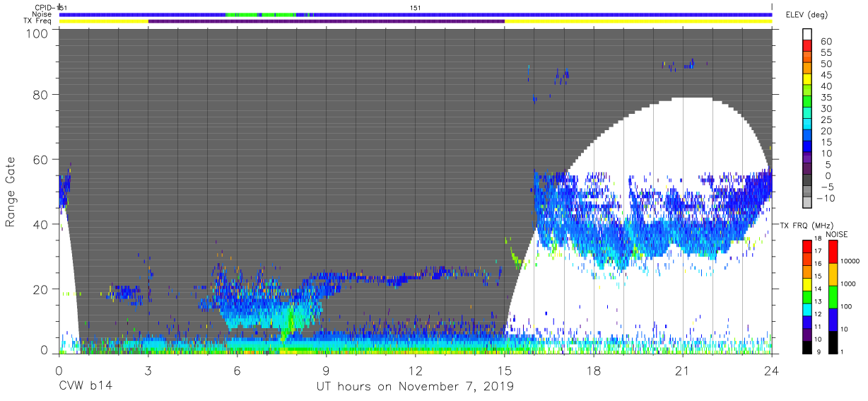Click the black bottom segment of the NOISE colorbar
Viewport: 868px width, 401px height.
click(x=834, y=342)
